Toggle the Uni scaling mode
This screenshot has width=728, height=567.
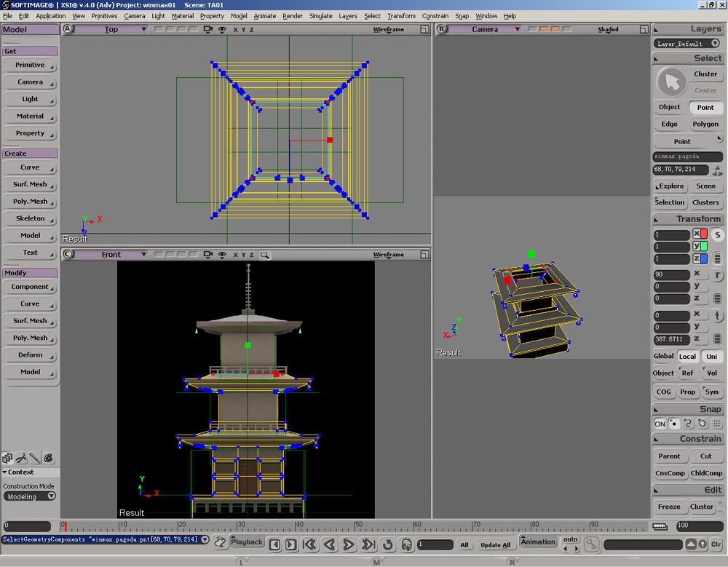[x=712, y=356]
